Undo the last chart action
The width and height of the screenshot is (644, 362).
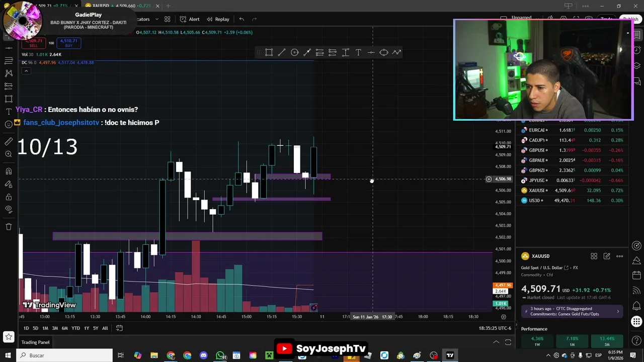(242, 19)
